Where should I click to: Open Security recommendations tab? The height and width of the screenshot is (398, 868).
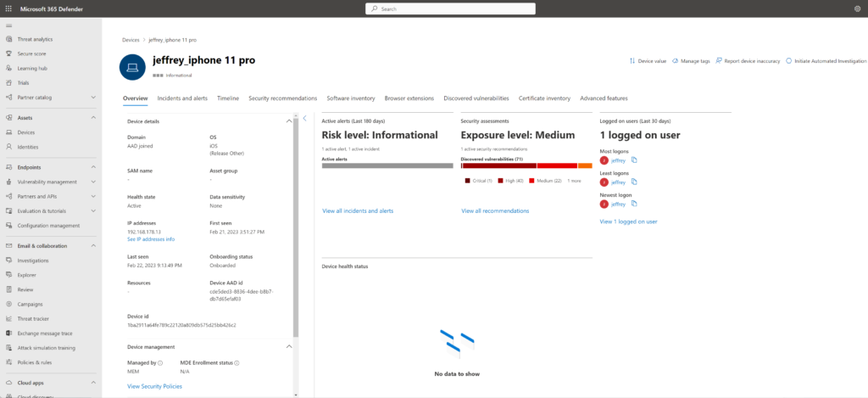(x=283, y=98)
